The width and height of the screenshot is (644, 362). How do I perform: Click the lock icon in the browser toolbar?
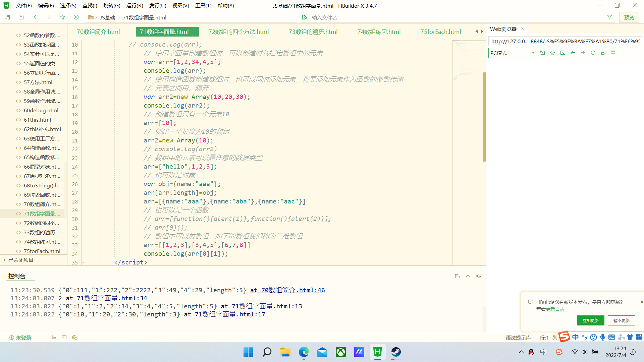coord(603,53)
